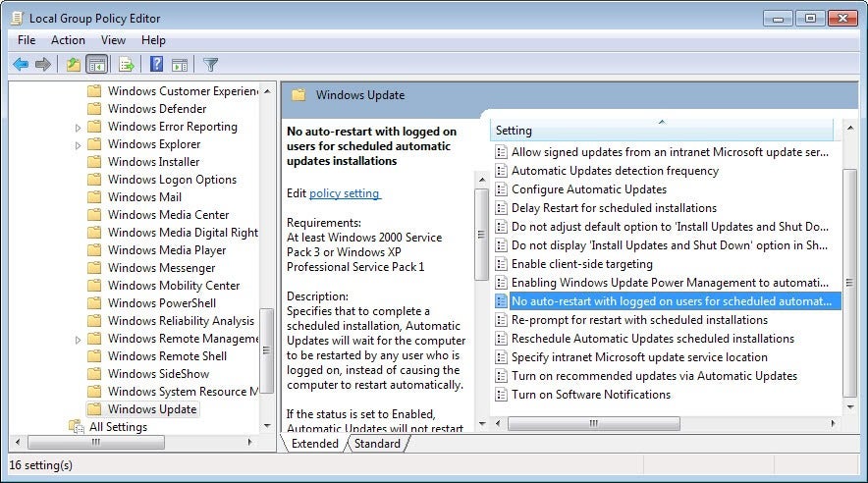Switch to the Standard tab
The image size is (868, 483).
pyautogui.click(x=377, y=444)
